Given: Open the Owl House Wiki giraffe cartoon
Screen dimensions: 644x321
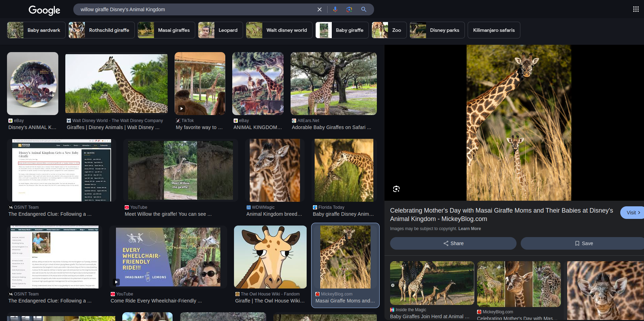Looking at the screenshot, I should (x=270, y=257).
